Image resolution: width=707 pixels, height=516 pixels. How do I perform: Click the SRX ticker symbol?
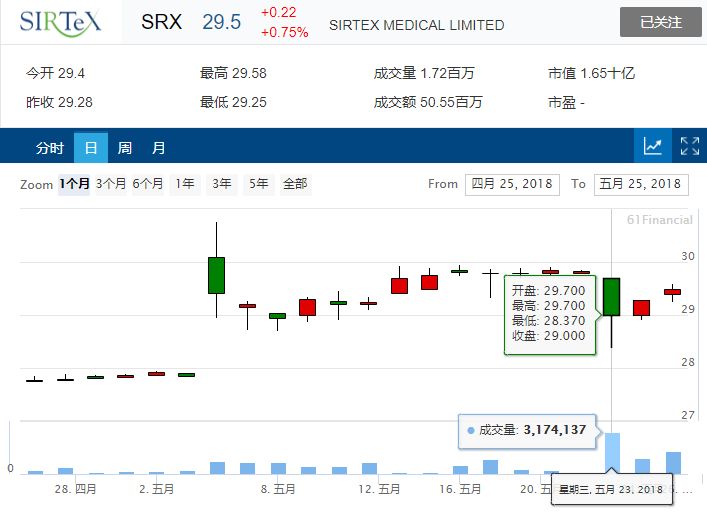(161, 22)
